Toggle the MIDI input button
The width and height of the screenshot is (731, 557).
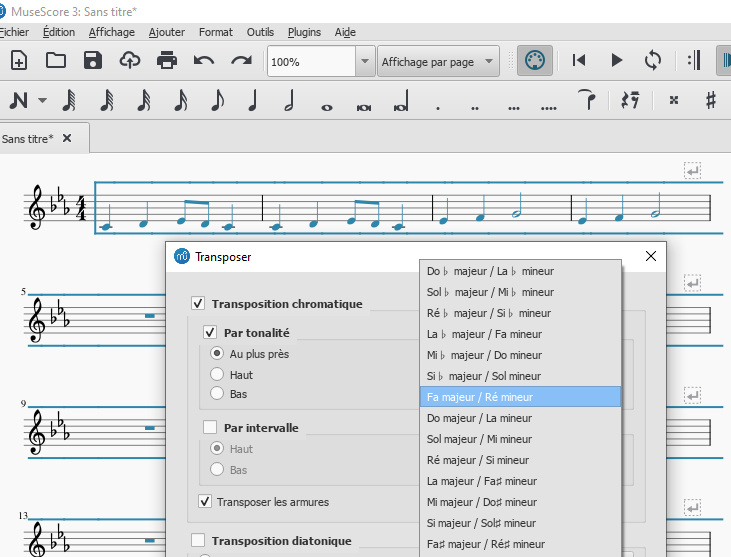point(534,60)
